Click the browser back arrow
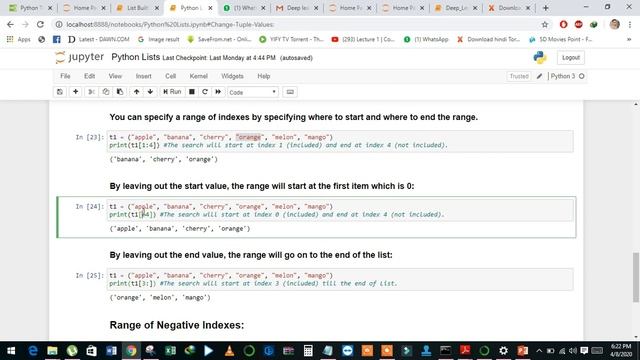The height and width of the screenshot is (360, 640). [x=10, y=24]
